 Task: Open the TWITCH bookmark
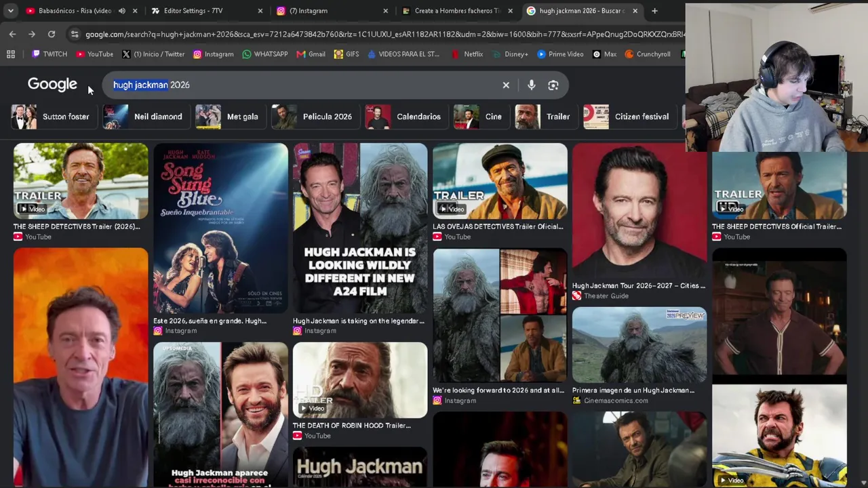tap(50, 54)
